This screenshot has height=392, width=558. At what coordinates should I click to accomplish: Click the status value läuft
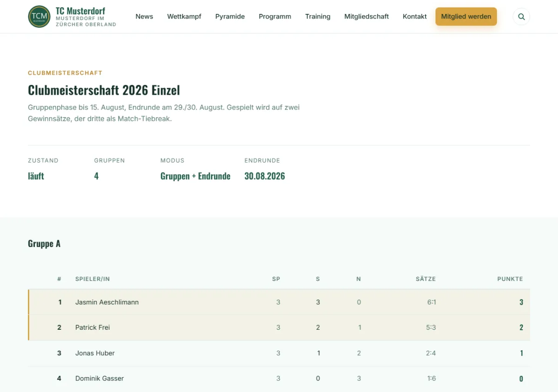(x=36, y=176)
